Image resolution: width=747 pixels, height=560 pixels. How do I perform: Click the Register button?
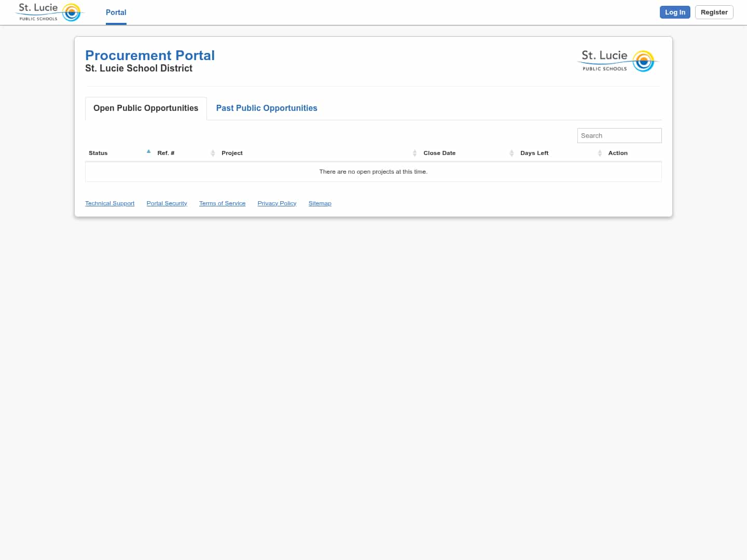click(x=714, y=12)
